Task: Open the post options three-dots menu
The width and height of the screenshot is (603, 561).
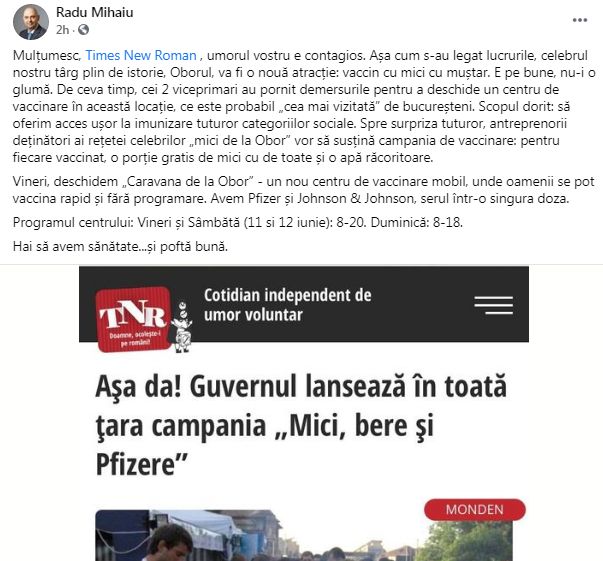Action: [x=580, y=20]
